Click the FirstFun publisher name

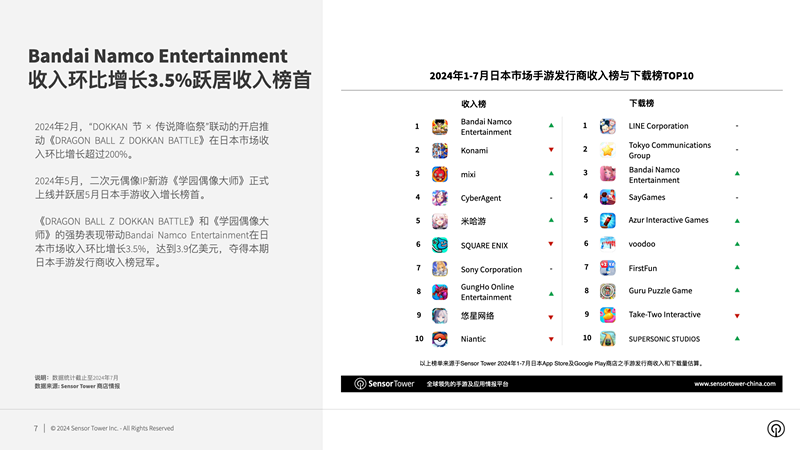pos(642,268)
